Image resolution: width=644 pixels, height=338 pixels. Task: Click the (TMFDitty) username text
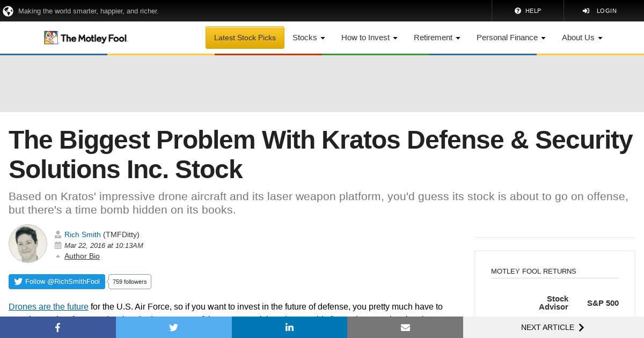(121, 234)
